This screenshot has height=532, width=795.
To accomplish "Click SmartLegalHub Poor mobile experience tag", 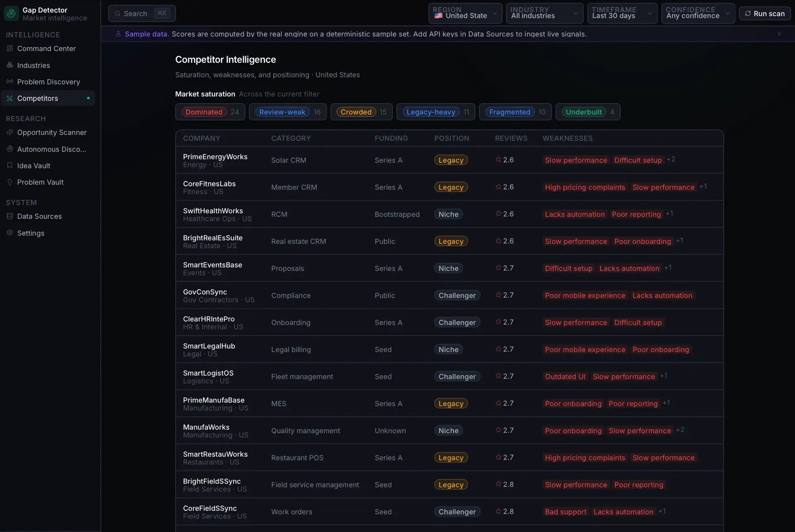I will coord(585,349).
